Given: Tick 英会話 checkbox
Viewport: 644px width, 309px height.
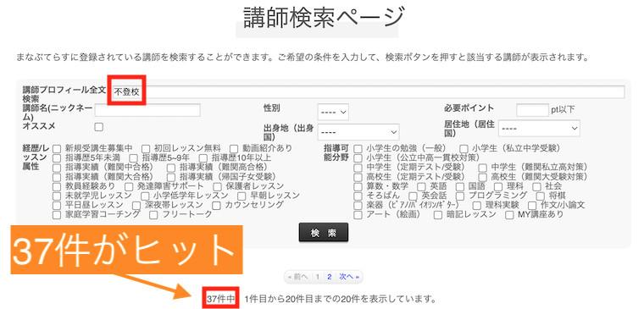Looking at the screenshot, I should tap(414, 196).
